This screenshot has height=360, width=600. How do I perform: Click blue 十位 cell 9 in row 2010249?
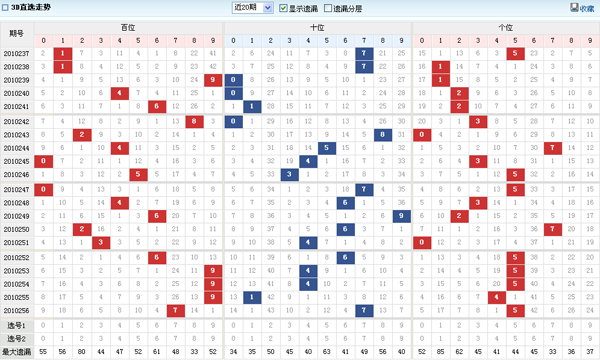tap(401, 216)
